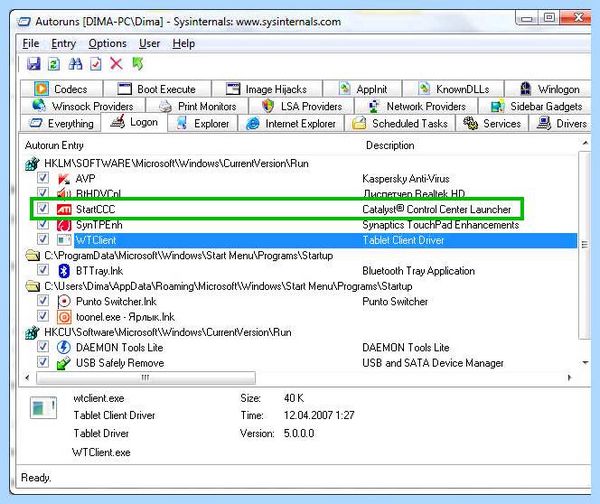Switch to the Boot Execute tab
The height and width of the screenshot is (504, 600).
pyautogui.click(x=158, y=89)
